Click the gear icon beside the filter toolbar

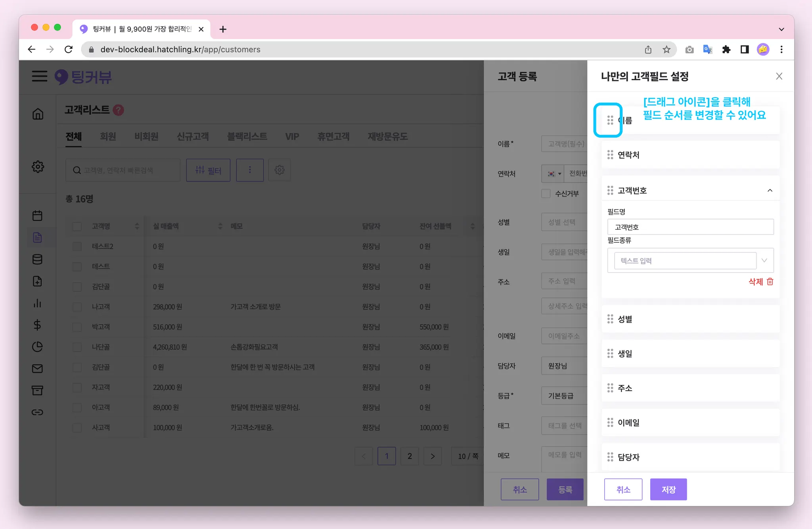pyautogui.click(x=279, y=170)
